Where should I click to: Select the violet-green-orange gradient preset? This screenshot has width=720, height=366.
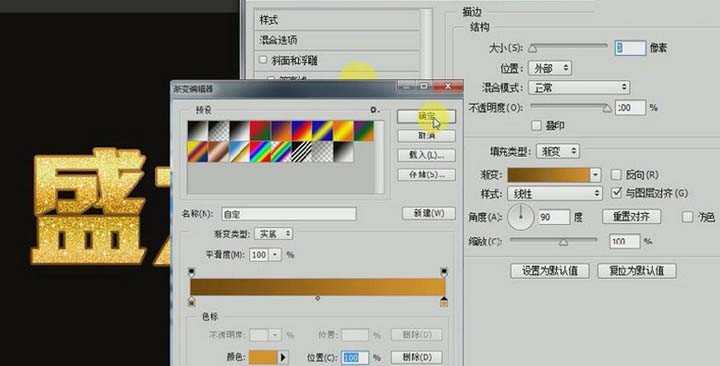(363, 131)
